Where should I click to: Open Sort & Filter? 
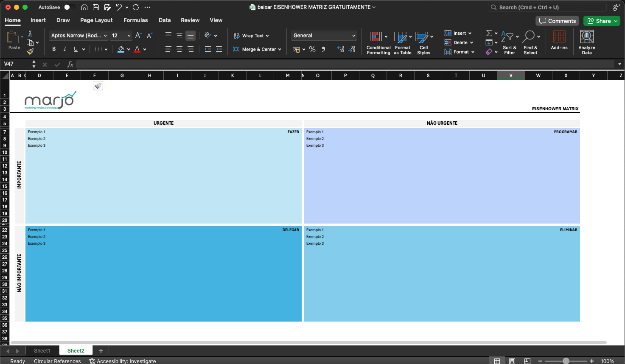[x=510, y=43]
